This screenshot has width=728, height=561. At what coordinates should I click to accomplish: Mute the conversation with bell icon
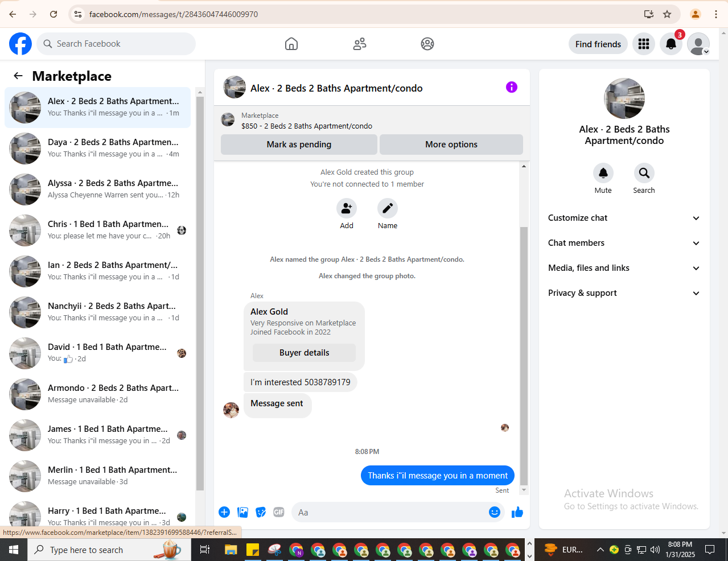pos(603,173)
